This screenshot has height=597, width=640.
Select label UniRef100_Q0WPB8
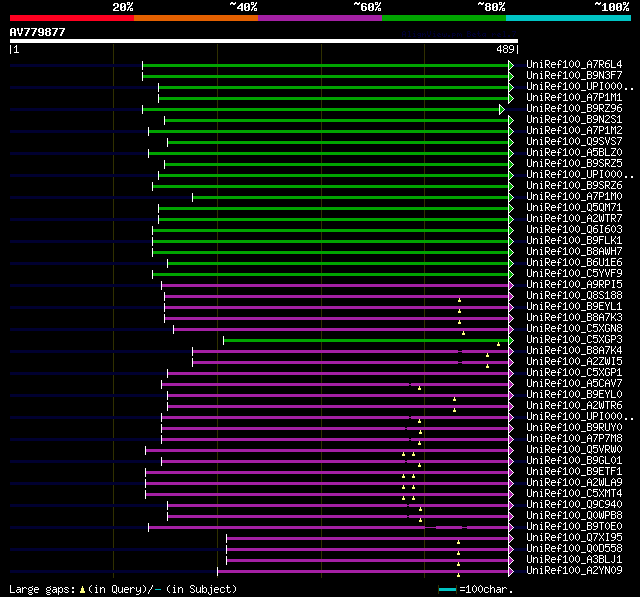click(x=574, y=516)
